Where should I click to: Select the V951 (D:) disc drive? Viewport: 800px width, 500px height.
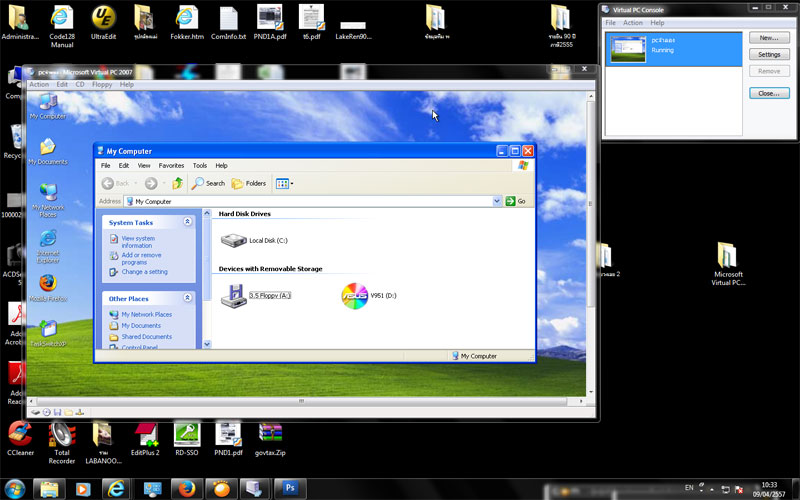[x=368, y=296]
